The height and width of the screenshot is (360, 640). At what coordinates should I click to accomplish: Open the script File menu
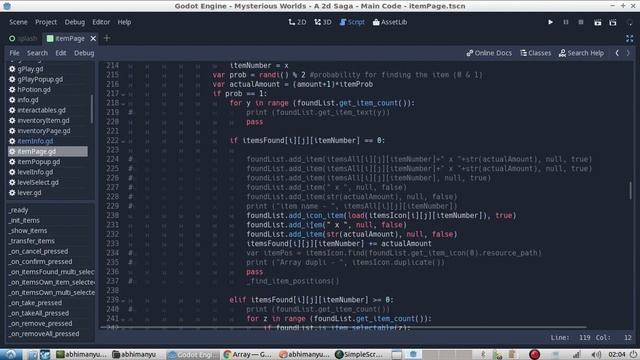pyautogui.click(x=14, y=53)
